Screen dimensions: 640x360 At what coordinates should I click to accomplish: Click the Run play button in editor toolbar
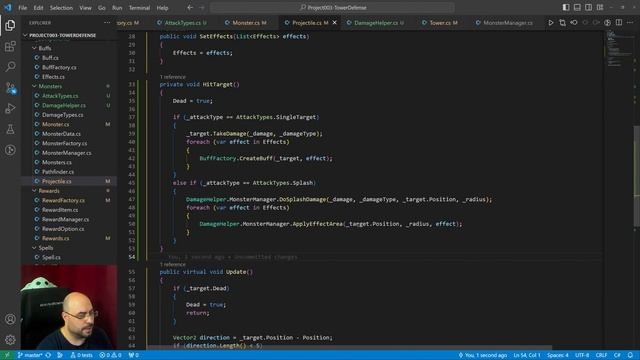click(x=551, y=23)
